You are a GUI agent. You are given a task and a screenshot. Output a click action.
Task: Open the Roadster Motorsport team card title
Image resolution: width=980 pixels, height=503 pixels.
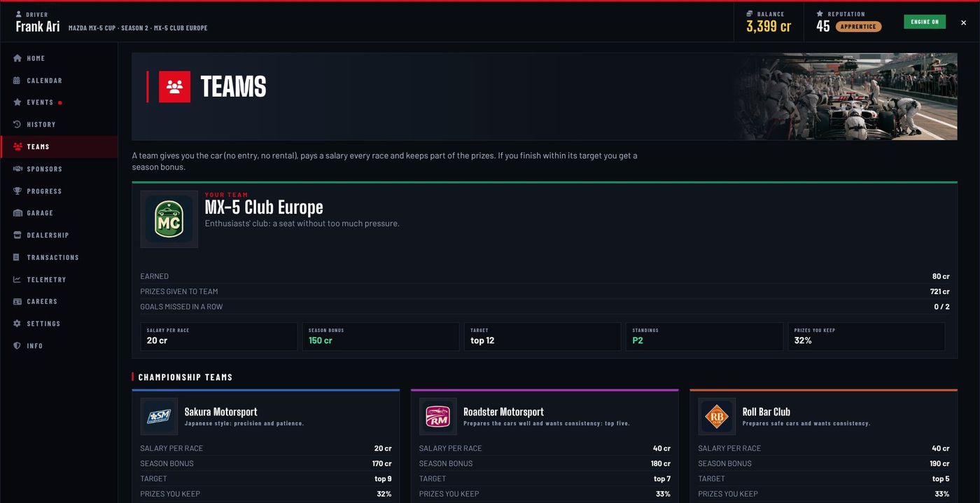[x=503, y=412]
